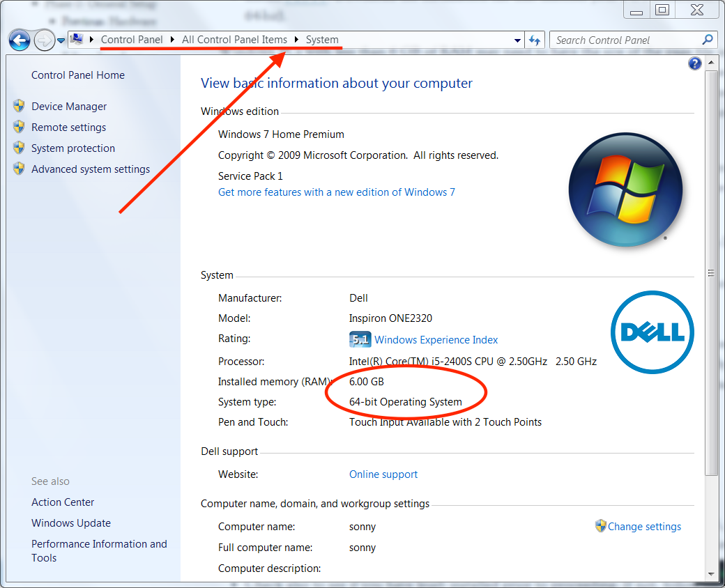The width and height of the screenshot is (725, 588).
Task: Click the Intel Core i5-2400S processor text
Action: [x=473, y=362]
